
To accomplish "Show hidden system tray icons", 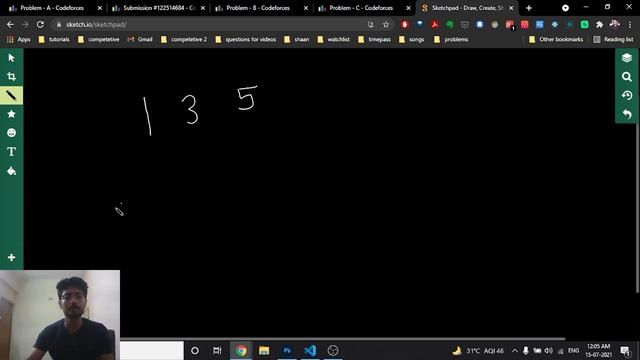I will pos(515,351).
